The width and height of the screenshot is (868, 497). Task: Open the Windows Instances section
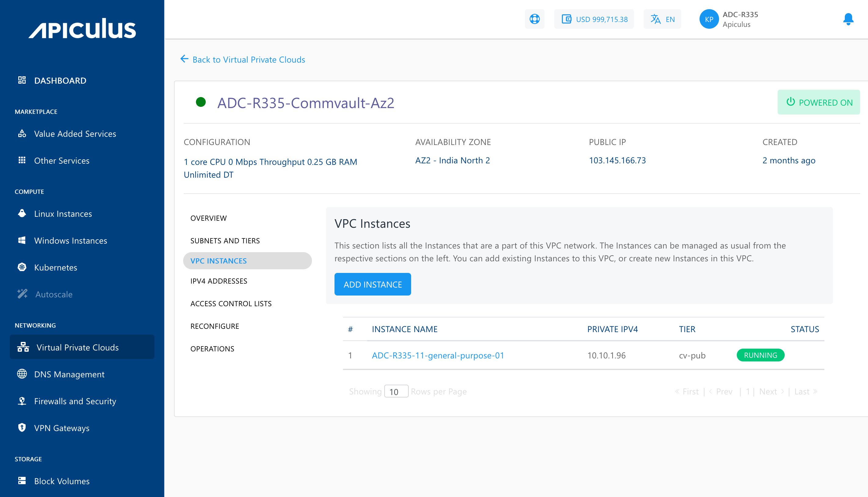pyautogui.click(x=70, y=241)
